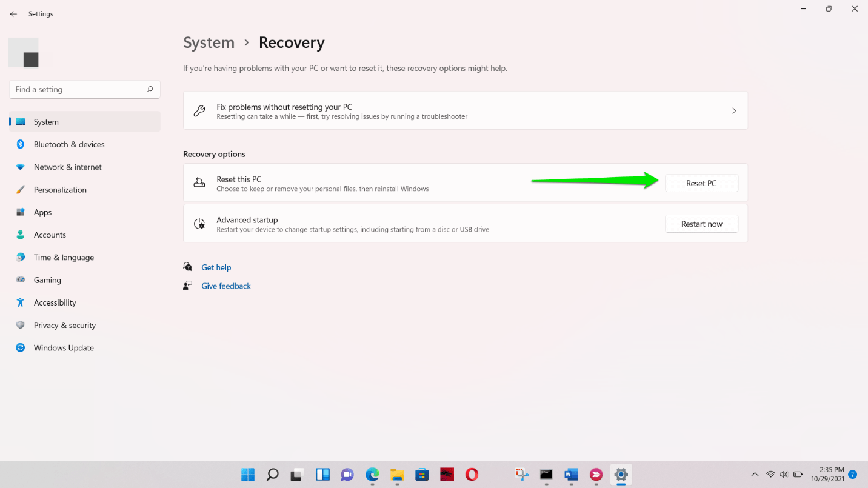
Task: Launch Microsoft Edge from the taskbar
Action: pos(372,475)
